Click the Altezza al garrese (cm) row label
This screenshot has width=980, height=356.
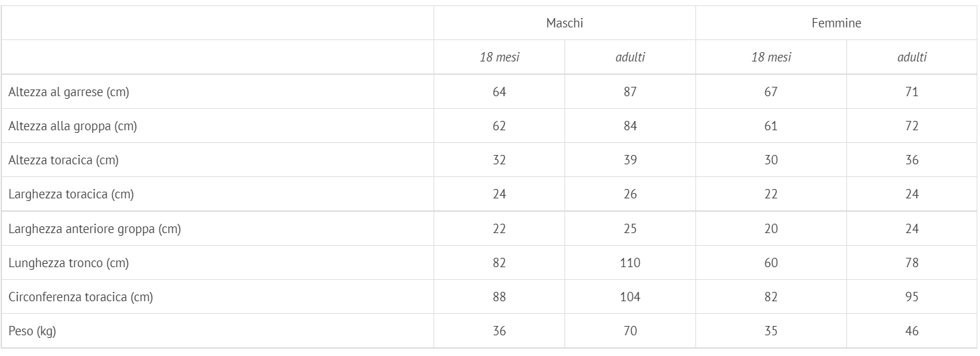pos(69,92)
